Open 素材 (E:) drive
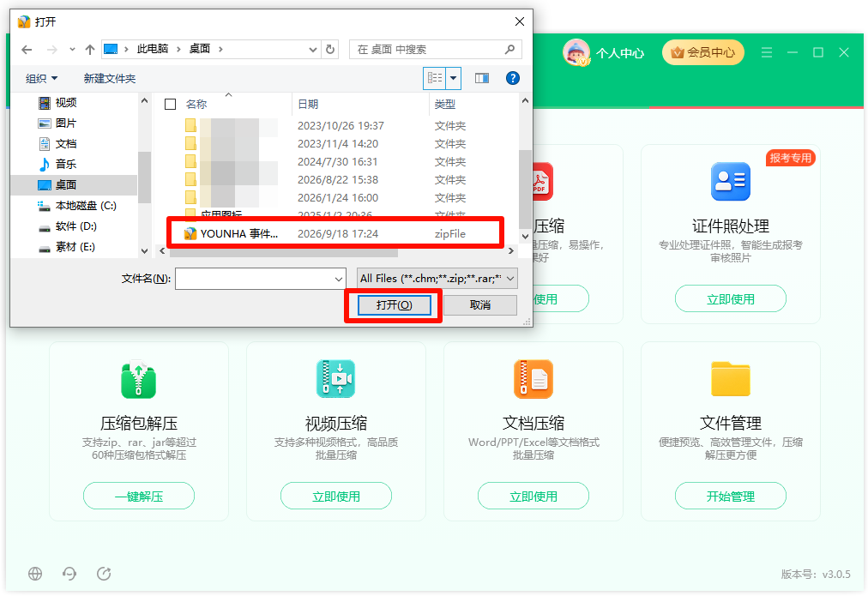 [66, 247]
